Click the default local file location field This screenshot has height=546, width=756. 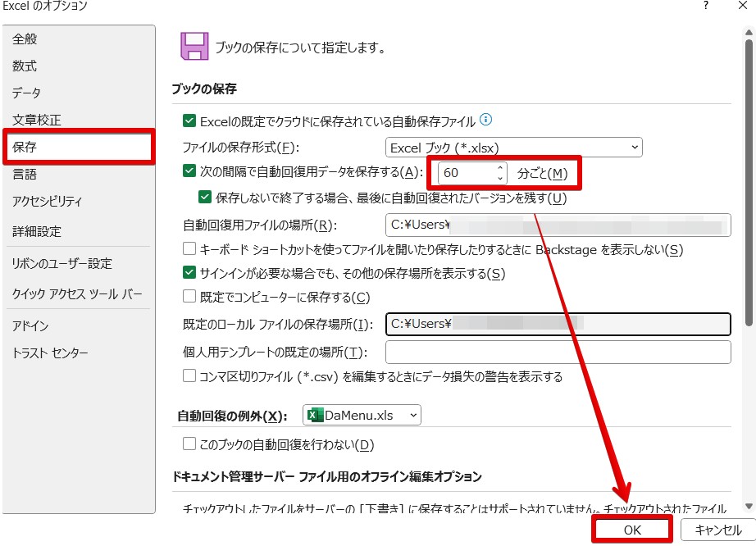pyautogui.click(x=558, y=324)
